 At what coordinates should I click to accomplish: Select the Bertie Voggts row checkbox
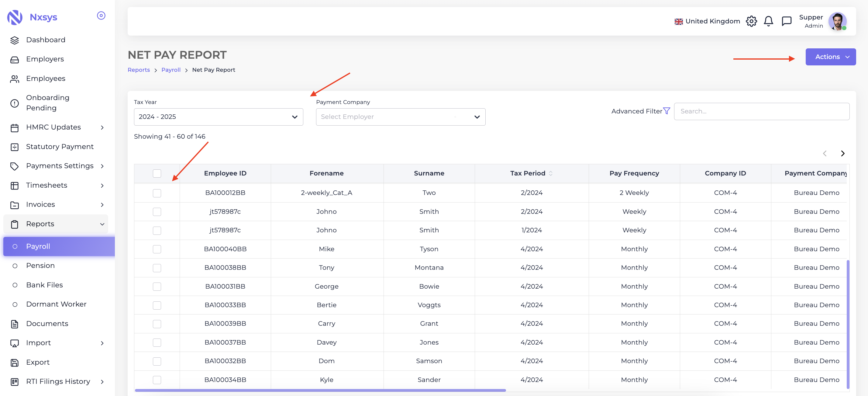[x=157, y=305]
